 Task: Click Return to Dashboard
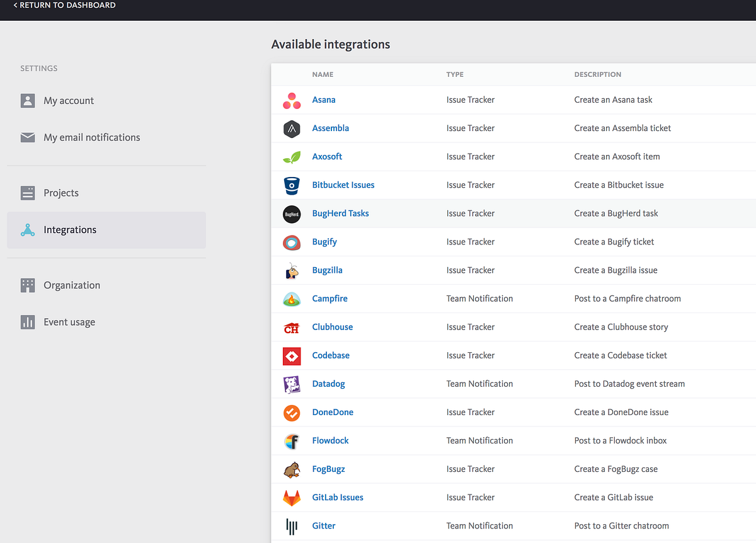[64, 5]
